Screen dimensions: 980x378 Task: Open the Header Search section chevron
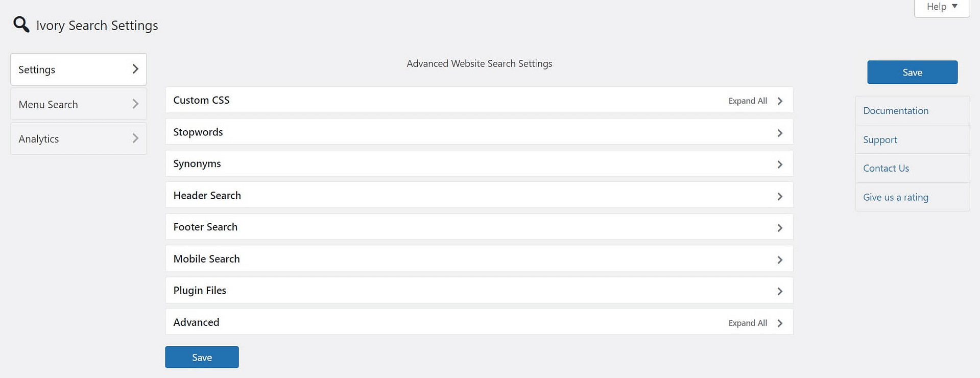click(780, 196)
